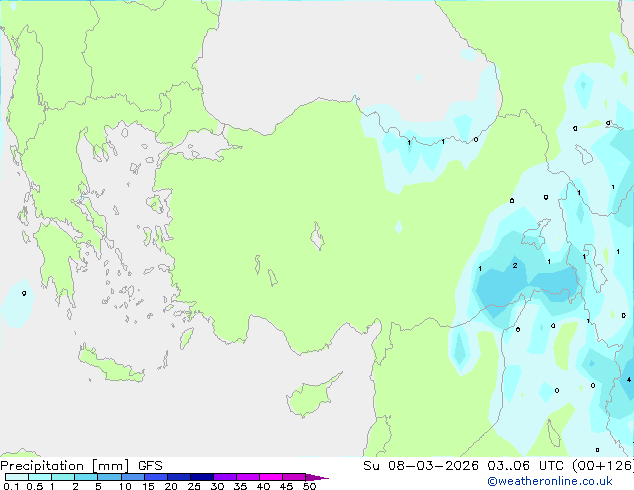Click the '4' precipitation value at right edge
This screenshot has height=490, width=634.
point(629,380)
